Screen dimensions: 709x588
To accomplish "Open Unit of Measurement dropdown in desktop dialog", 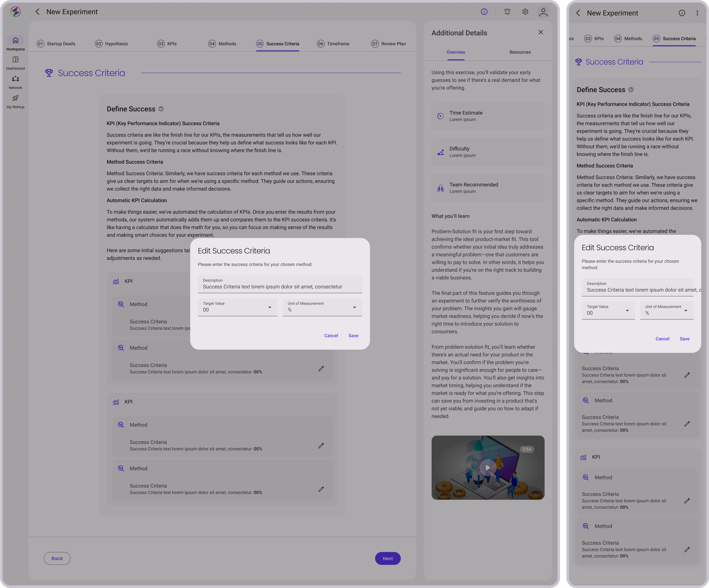I will pyautogui.click(x=354, y=307).
